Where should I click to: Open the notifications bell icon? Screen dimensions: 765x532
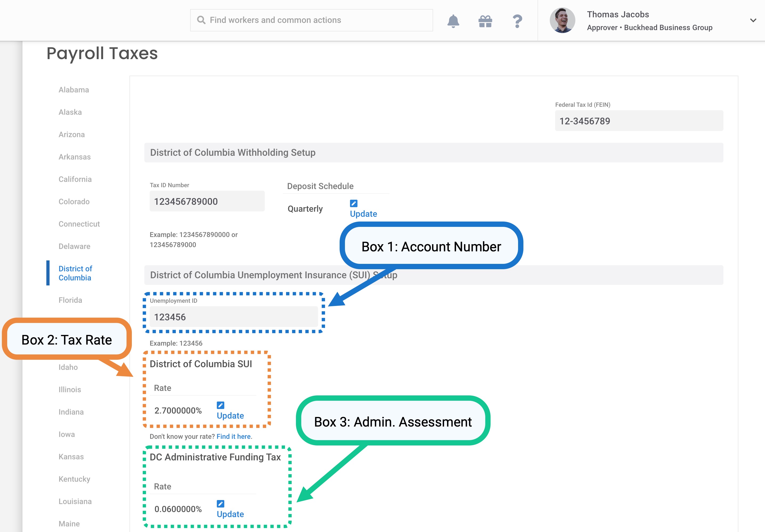point(453,21)
